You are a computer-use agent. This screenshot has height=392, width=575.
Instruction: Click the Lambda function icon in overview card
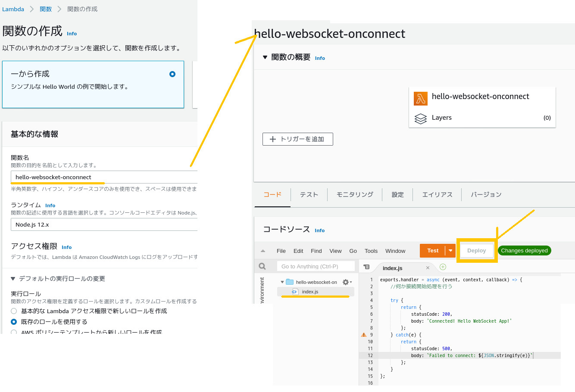[x=421, y=99]
